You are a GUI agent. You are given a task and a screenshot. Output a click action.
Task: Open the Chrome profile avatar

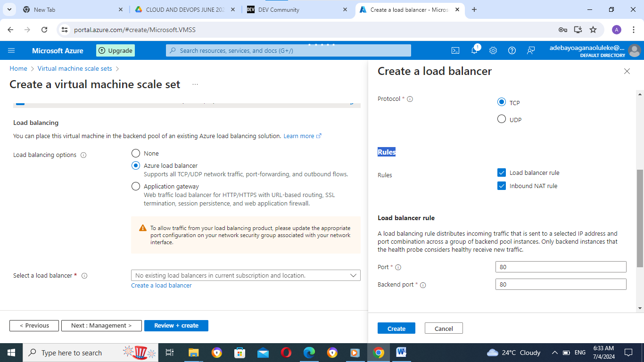tap(617, 30)
